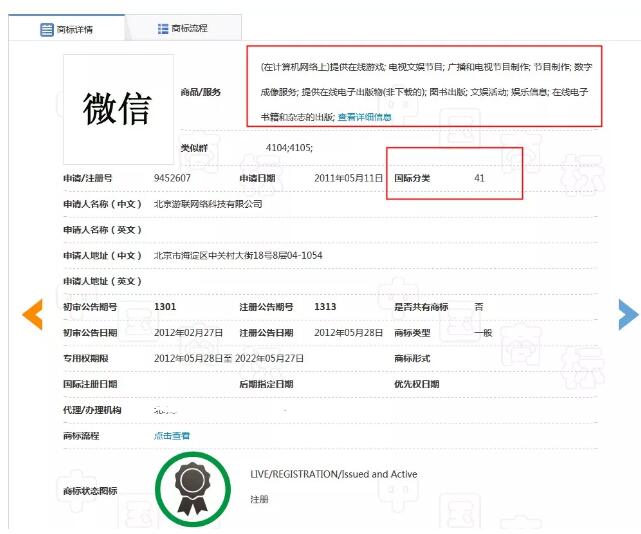Screen dimensions: 641x534
Task: Click the 初审公告日期 label
Action: pyautogui.click(x=90, y=333)
